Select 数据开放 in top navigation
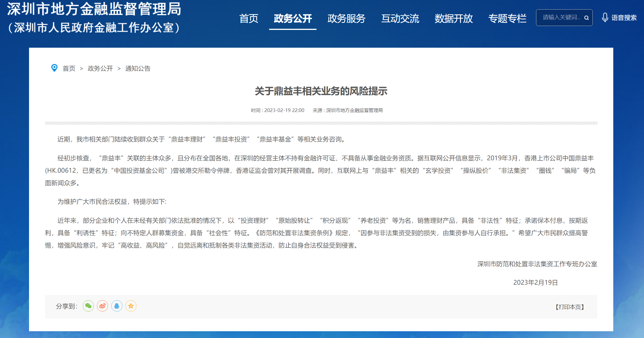Image resolution: width=644 pixels, height=338 pixels. (453, 19)
